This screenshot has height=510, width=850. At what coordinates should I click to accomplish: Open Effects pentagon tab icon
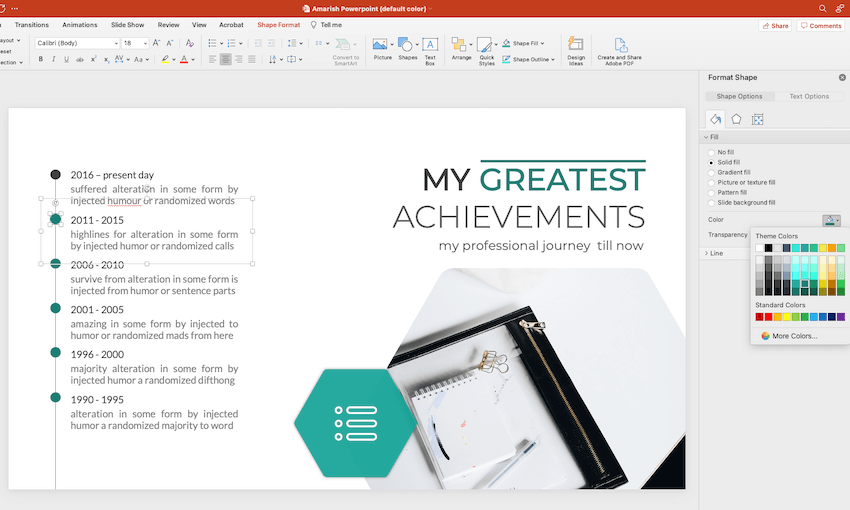click(736, 119)
